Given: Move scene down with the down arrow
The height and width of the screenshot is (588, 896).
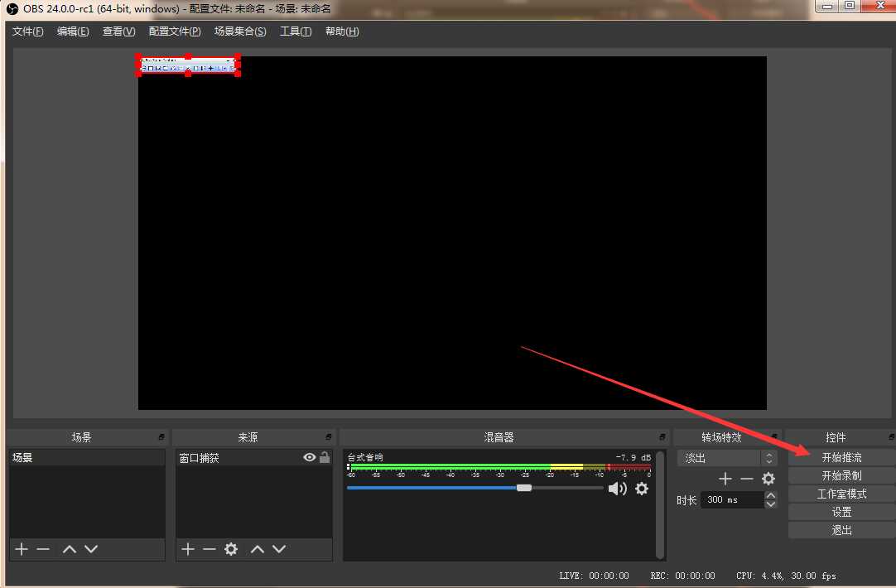Looking at the screenshot, I should click(91, 549).
